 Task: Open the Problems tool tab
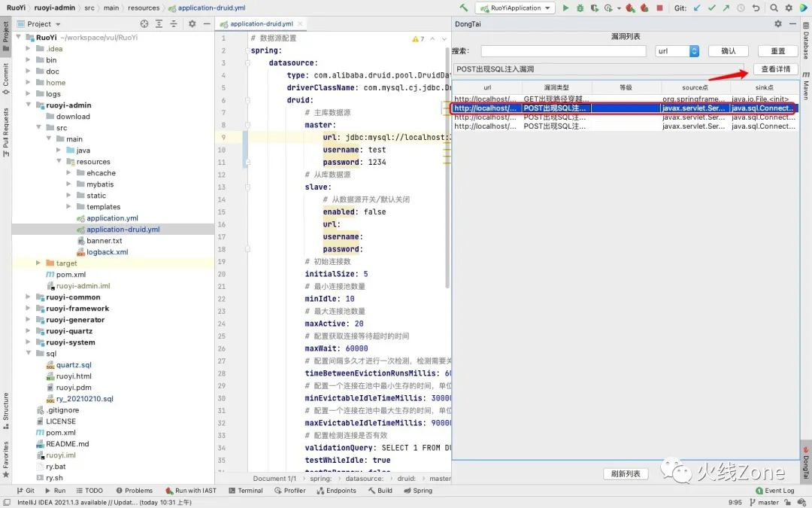point(134,491)
